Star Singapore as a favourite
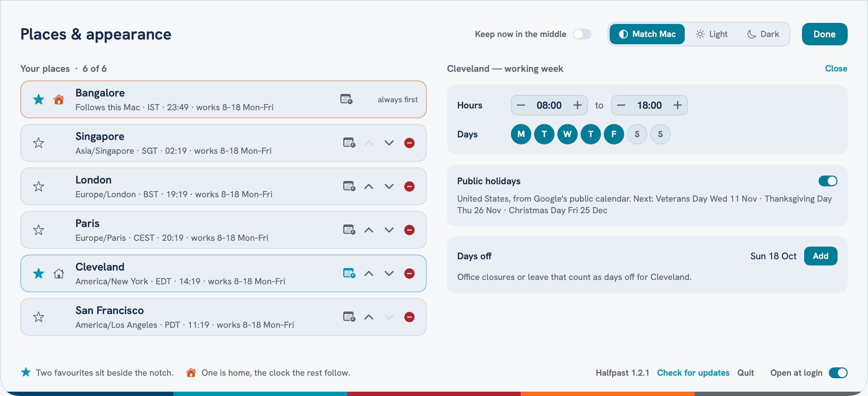This screenshot has height=396, width=868. tap(38, 143)
